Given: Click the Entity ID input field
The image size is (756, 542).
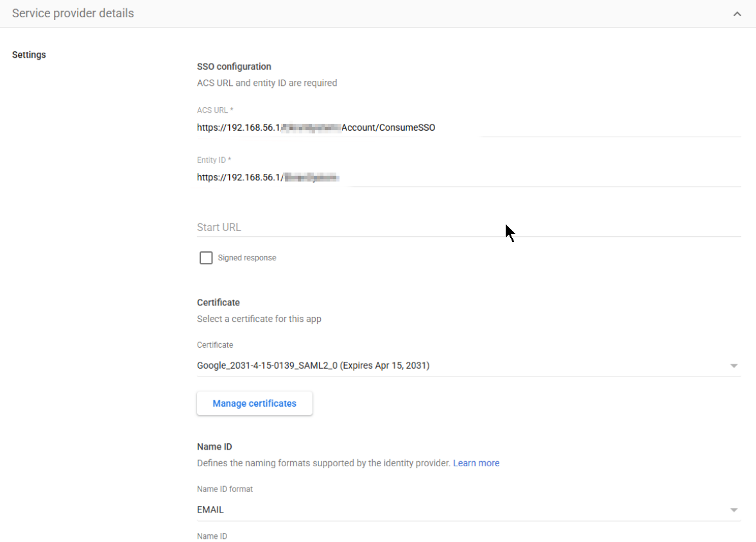Looking at the screenshot, I should (468, 177).
